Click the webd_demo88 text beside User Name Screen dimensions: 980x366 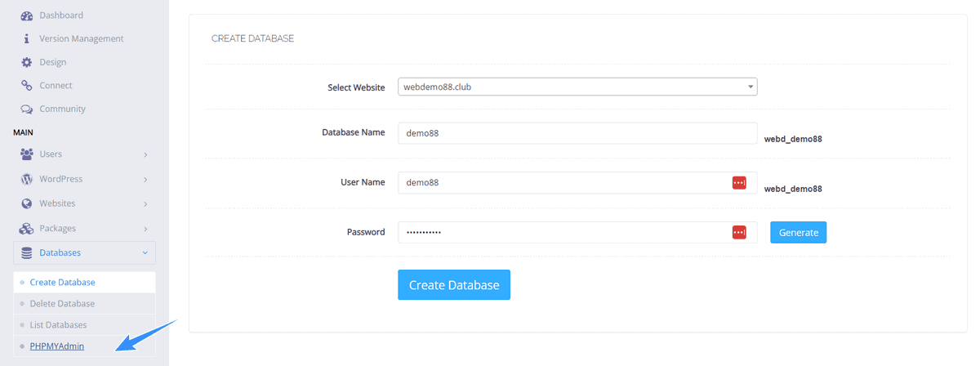(x=793, y=189)
